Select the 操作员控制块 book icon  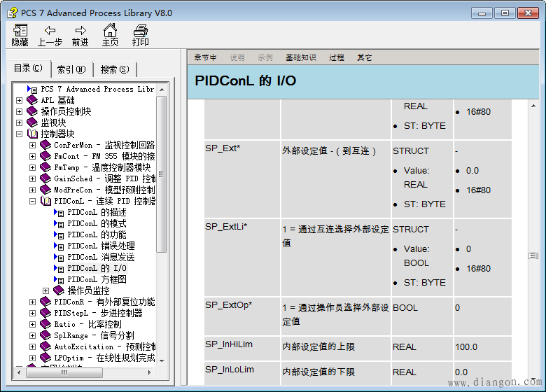(x=32, y=111)
